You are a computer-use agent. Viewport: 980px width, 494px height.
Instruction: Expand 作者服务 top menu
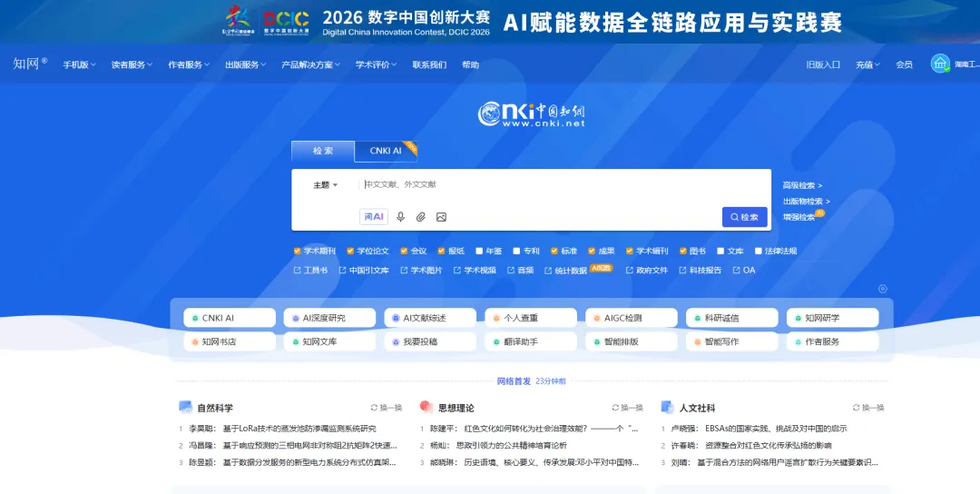pyautogui.click(x=189, y=64)
